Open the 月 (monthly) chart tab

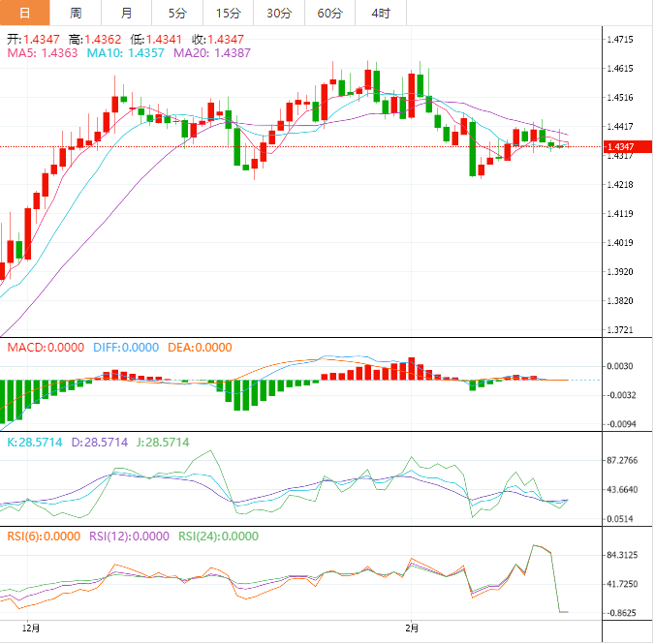pos(127,13)
